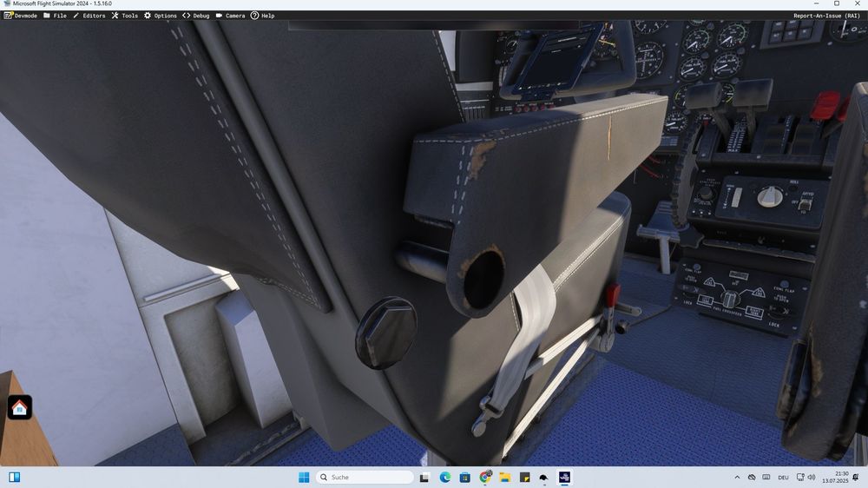Expand the Options menu
Viewport: 868px width, 488px height.
161,16
